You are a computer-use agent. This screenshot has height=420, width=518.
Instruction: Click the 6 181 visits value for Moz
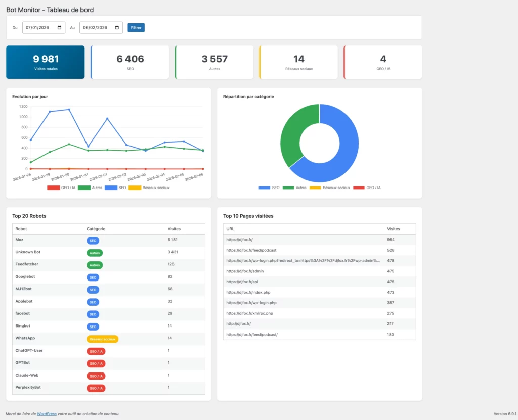(172, 240)
